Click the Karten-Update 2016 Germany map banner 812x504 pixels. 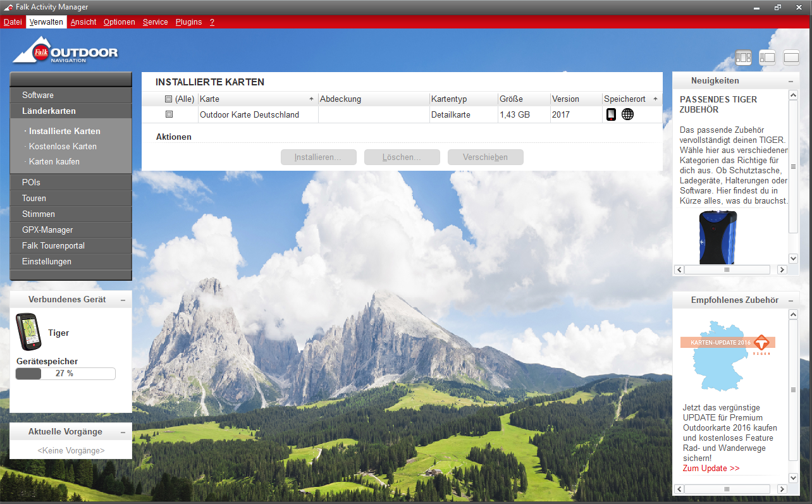tap(728, 355)
